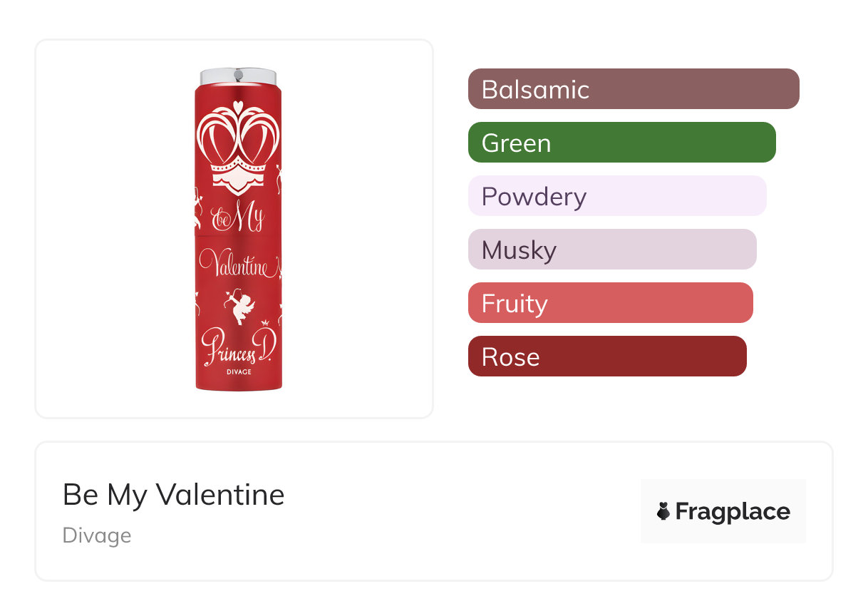
Task: Pick the Musky accord bar
Action: pyautogui.click(x=611, y=250)
